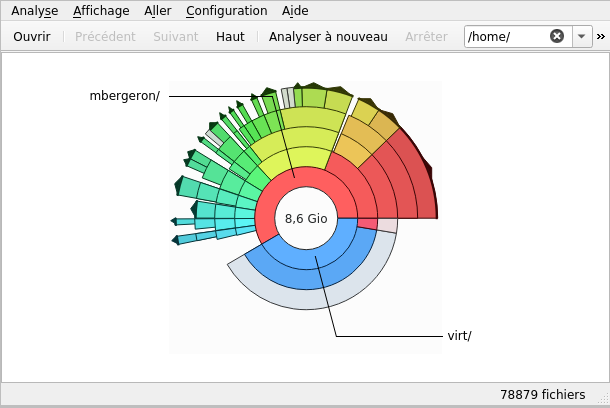Open the Analyse menu

[x=34, y=11]
